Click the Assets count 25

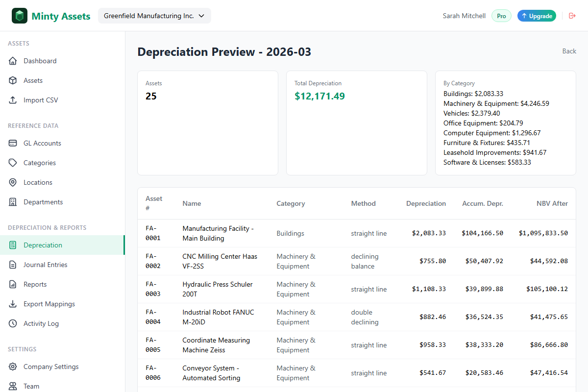coord(151,96)
